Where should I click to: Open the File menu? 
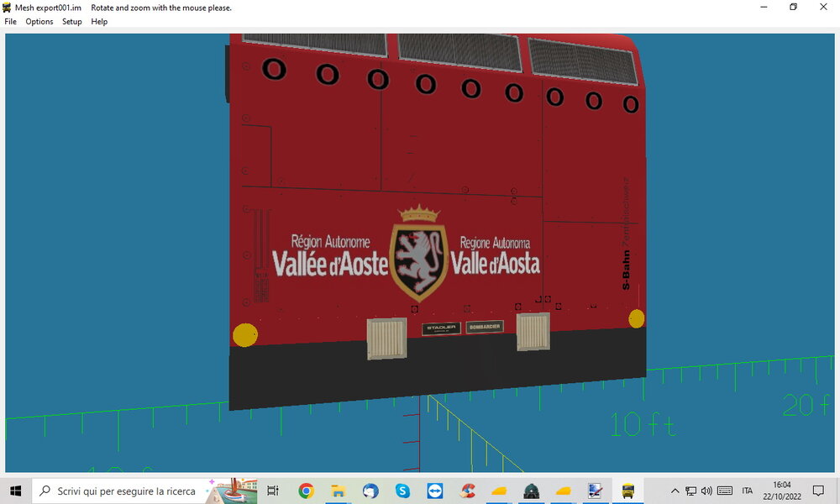click(x=10, y=22)
